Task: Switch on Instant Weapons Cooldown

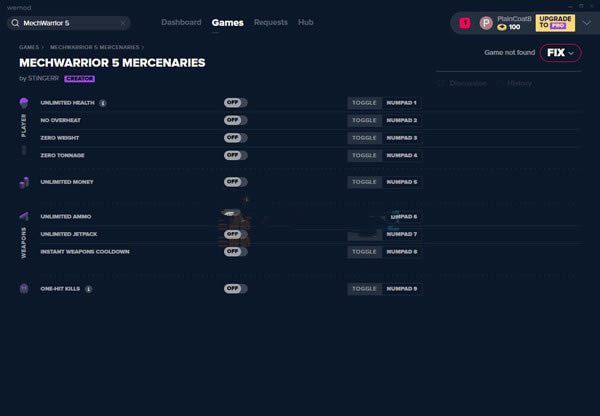Action: (235, 252)
